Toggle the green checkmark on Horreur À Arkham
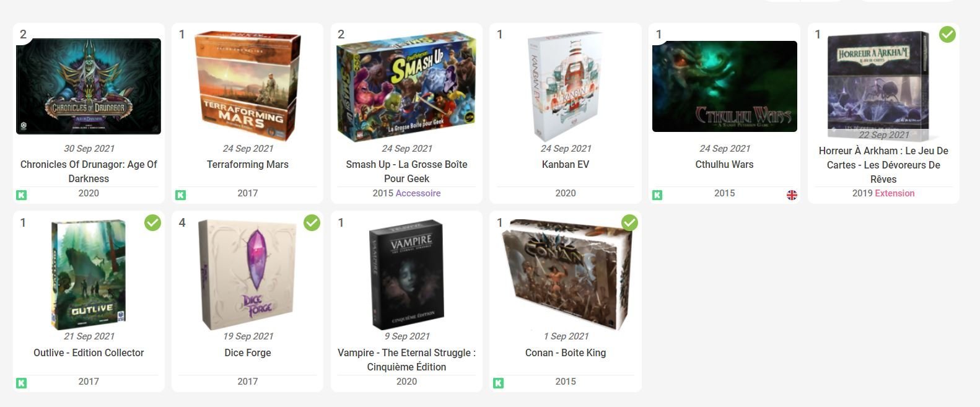Screen dimensions: 980x407 947,35
